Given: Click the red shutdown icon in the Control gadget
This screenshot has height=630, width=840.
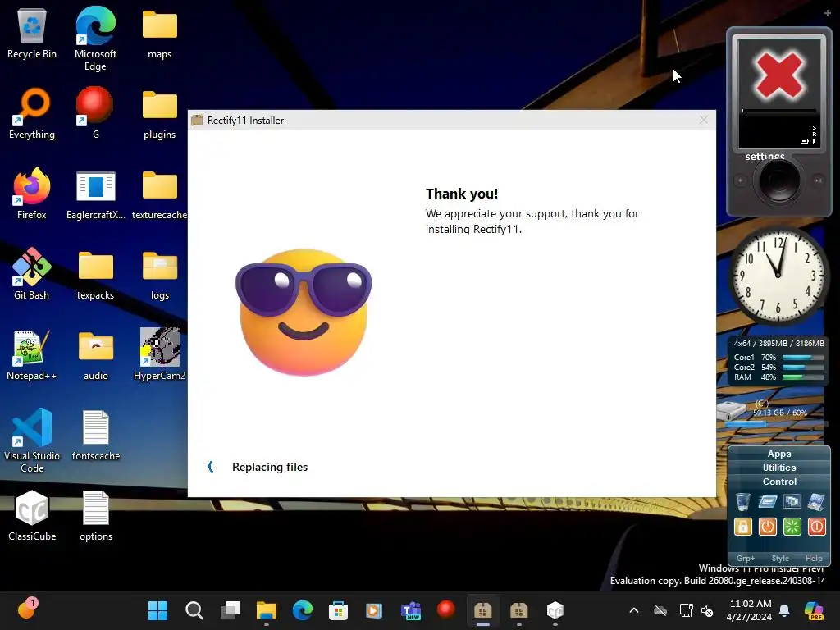Looking at the screenshot, I should pos(816,527).
